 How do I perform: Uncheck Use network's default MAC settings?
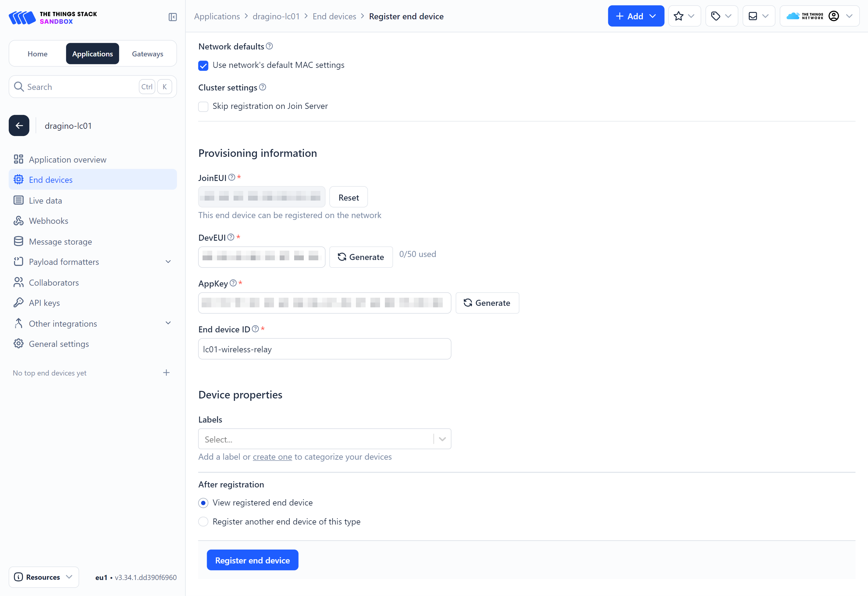[203, 66]
